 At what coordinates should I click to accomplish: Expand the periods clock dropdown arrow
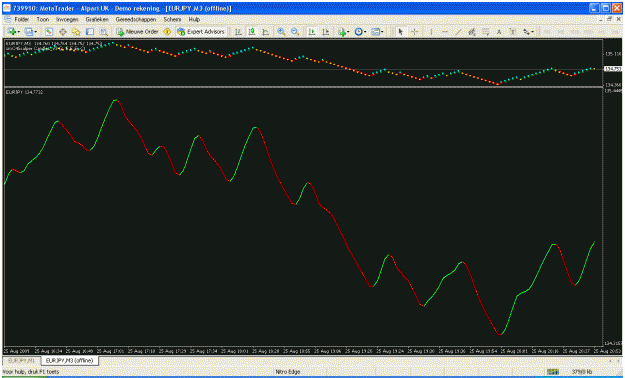tap(365, 32)
